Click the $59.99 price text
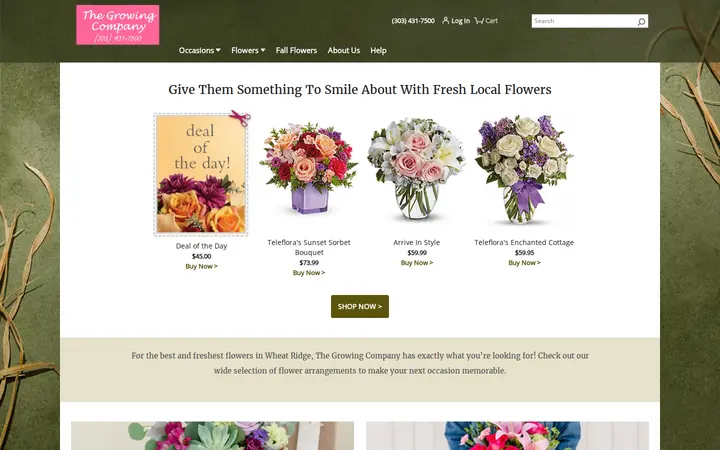Screen dimensions: 720x450 [x=416, y=253]
